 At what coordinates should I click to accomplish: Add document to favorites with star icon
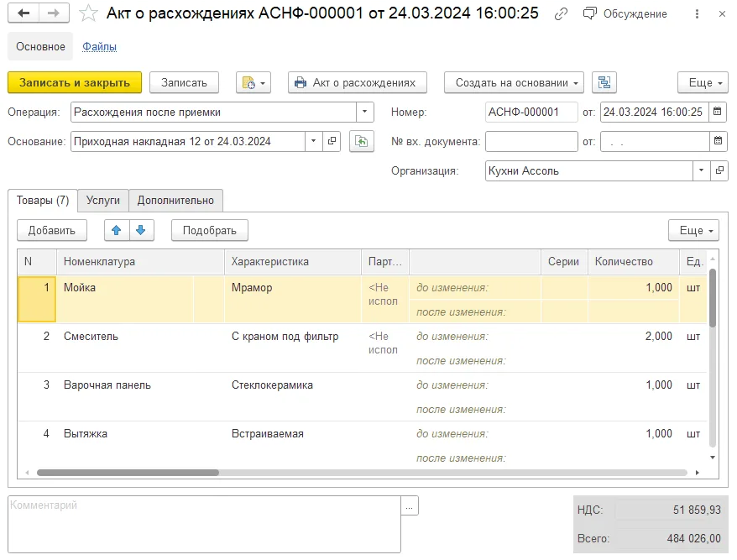(x=88, y=13)
